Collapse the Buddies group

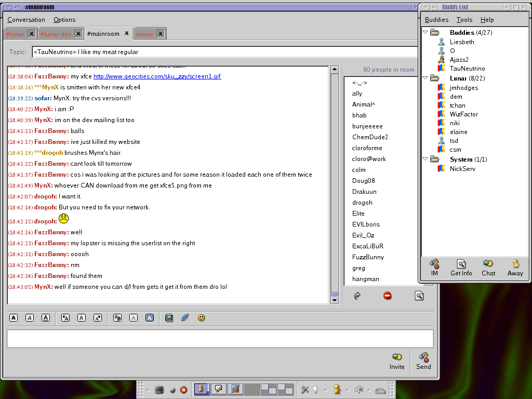pyautogui.click(x=426, y=32)
